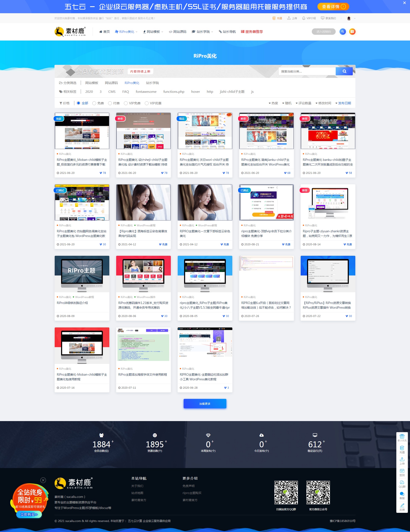Image resolution: width=410 pixels, height=532 pixels.
Task: Click 稳定运行 monitor icon in stats
Action: 315,435
